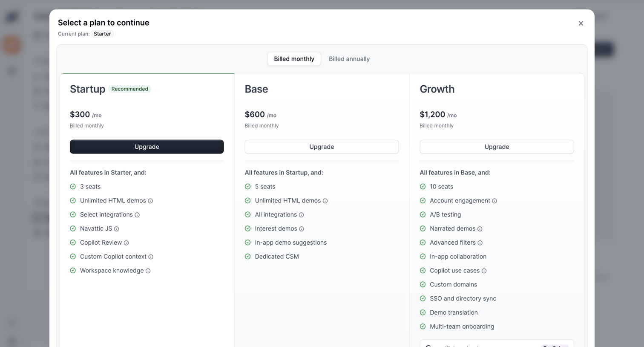Viewport: 644px width, 347px height.
Task: Click "All features in Starter, and:" text
Action: 108,173
